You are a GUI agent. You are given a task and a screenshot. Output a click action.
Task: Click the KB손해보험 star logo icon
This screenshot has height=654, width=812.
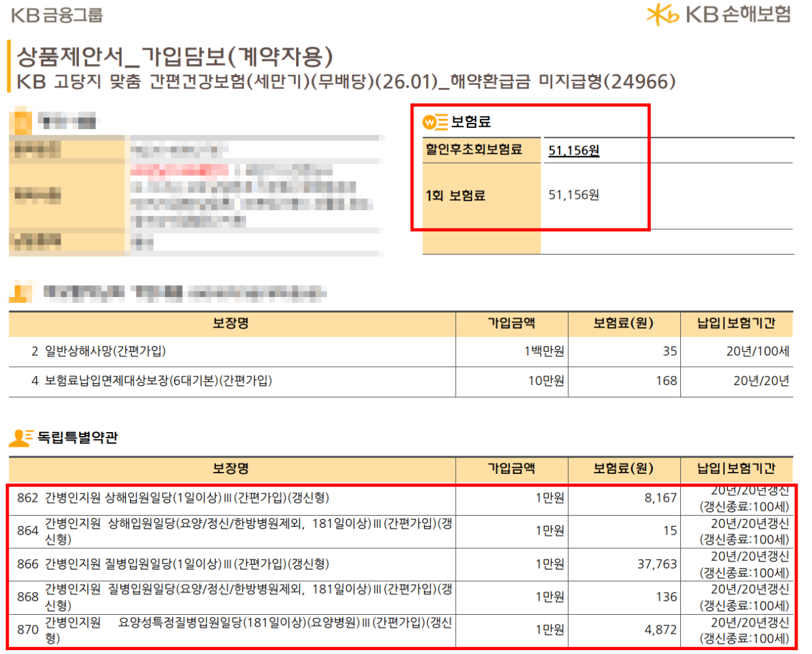click(663, 14)
